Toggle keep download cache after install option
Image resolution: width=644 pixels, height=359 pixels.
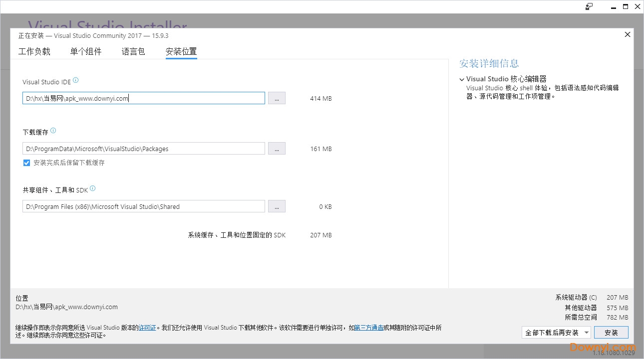pos(26,163)
